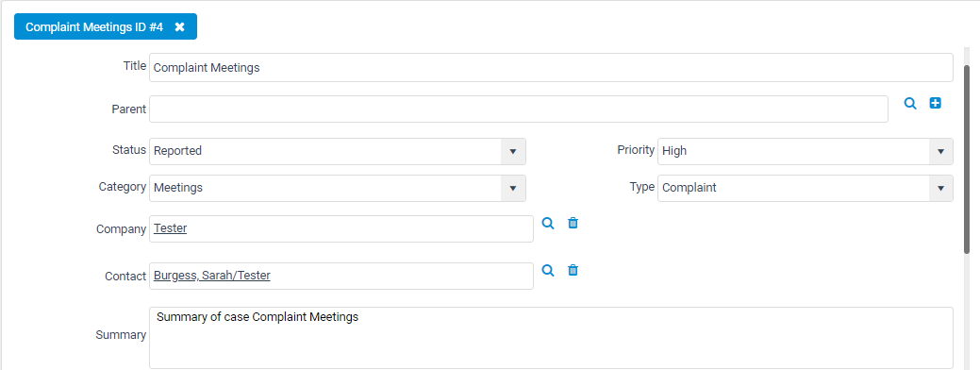Open the Status dropdown showing Reported
980x370 pixels.
click(x=338, y=151)
